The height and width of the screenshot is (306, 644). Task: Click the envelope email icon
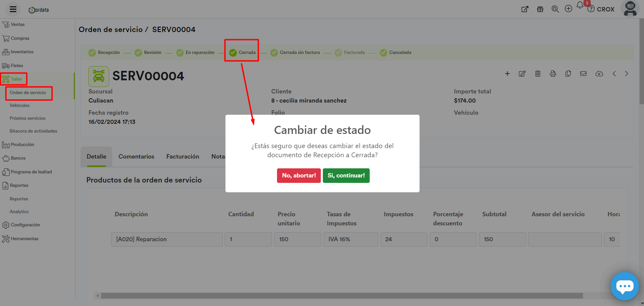click(x=583, y=74)
